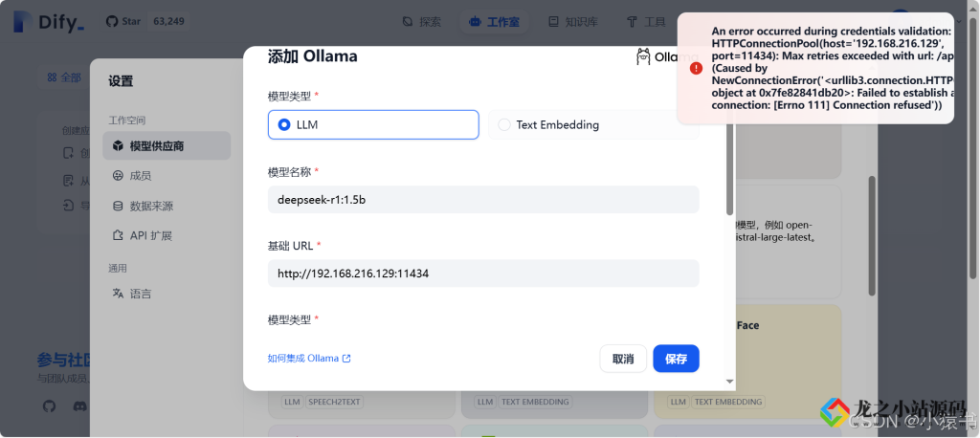The image size is (980, 438).
Task: Cancel adding the Ollama model
Action: pyautogui.click(x=623, y=359)
